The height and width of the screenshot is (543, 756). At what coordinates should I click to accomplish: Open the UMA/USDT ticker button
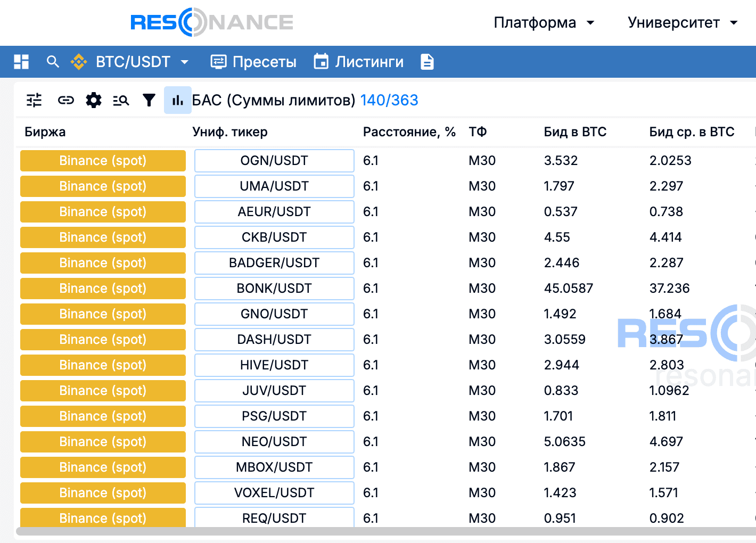point(274,186)
